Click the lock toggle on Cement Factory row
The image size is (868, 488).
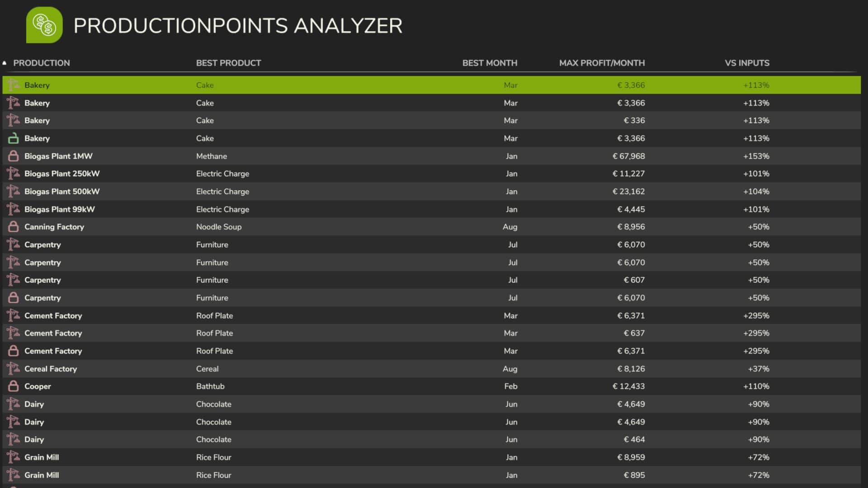[x=13, y=351]
